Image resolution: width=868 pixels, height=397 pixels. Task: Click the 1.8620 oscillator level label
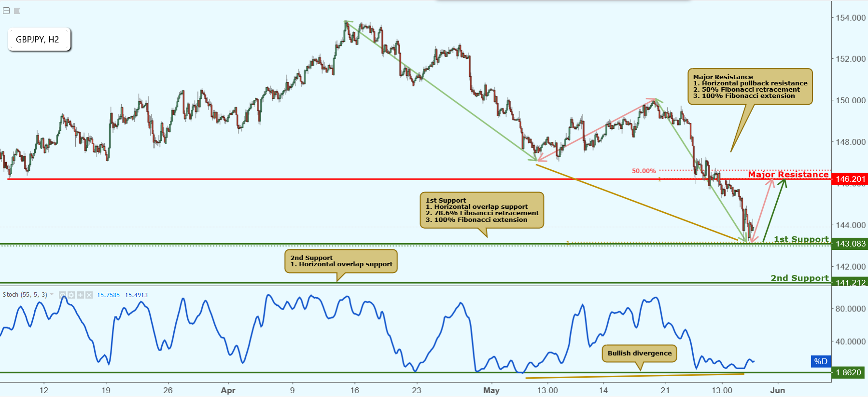849,372
